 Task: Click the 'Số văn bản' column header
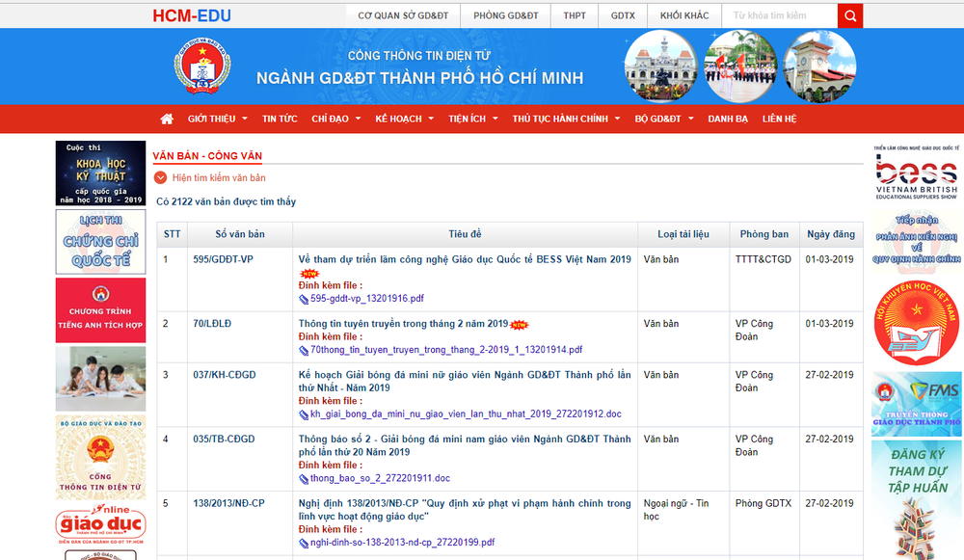pyautogui.click(x=240, y=234)
